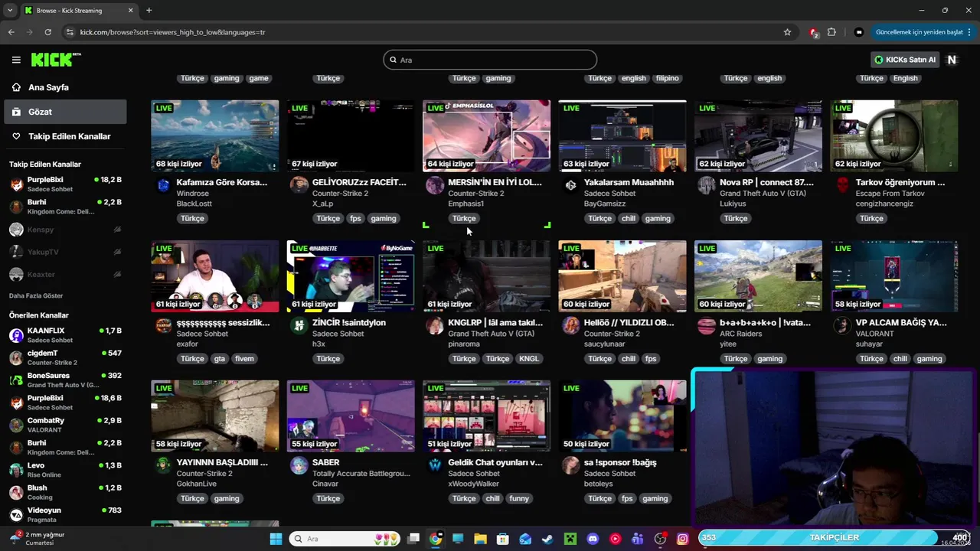
Task: Focus the Ara search field on Kick
Action: 490,60
